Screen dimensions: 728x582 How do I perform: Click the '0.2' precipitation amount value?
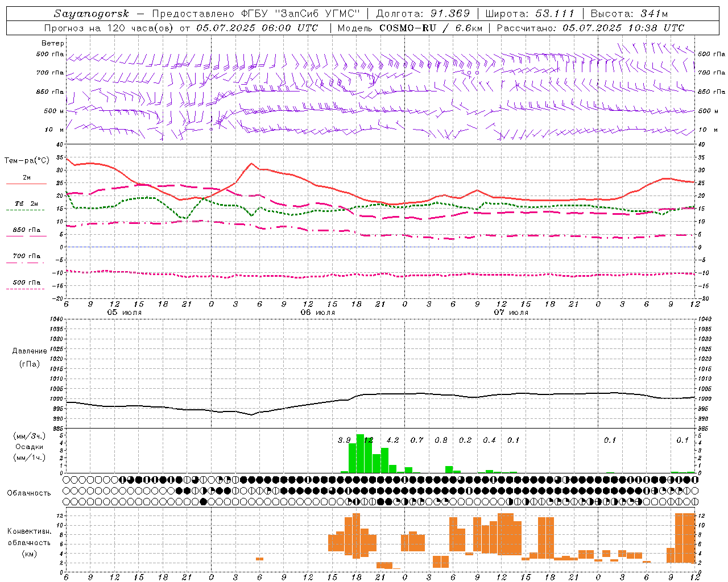point(465,440)
